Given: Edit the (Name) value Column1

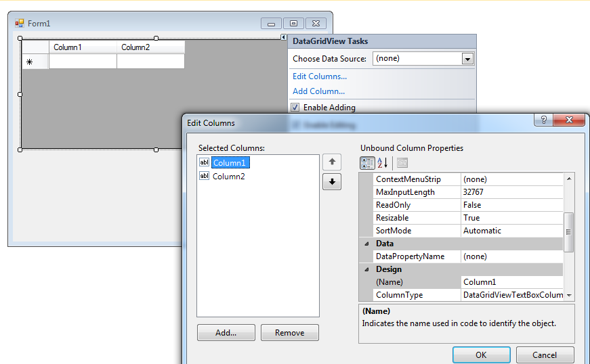Looking at the screenshot, I should (511, 282).
